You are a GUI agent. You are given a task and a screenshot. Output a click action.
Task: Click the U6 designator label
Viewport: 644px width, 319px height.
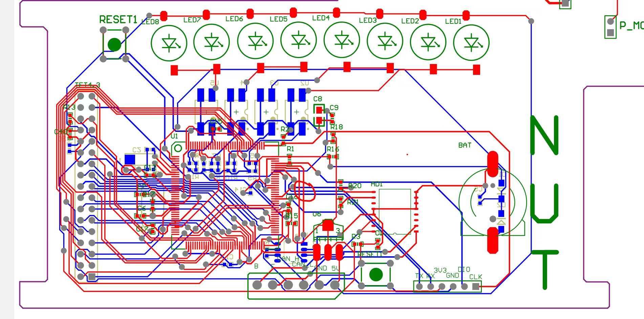[317, 214]
